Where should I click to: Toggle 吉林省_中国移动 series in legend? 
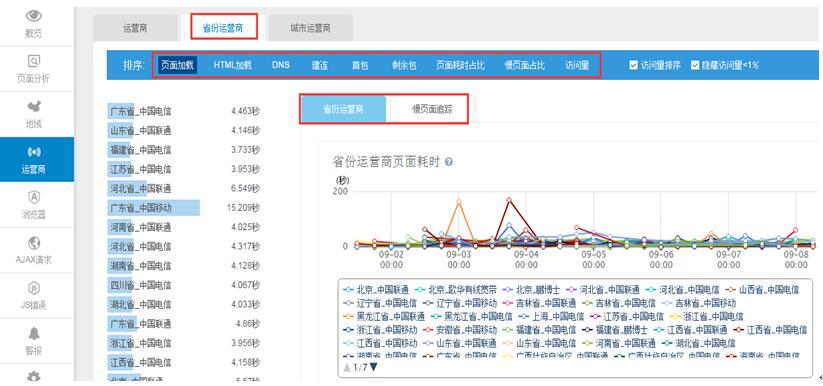[x=699, y=304]
